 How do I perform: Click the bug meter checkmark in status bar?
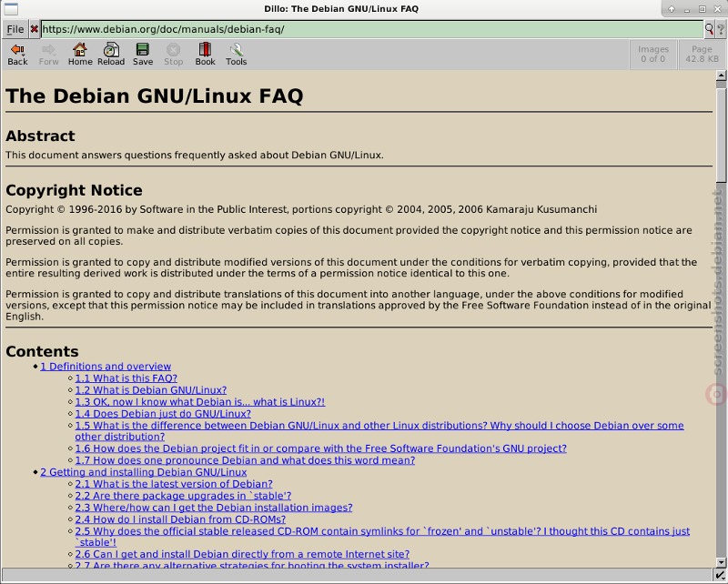coord(720,576)
